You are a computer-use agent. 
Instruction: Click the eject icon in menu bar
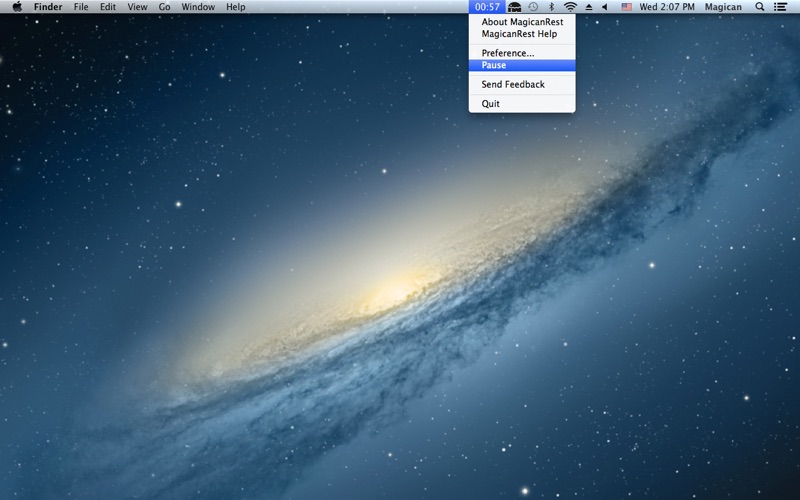pos(589,7)
